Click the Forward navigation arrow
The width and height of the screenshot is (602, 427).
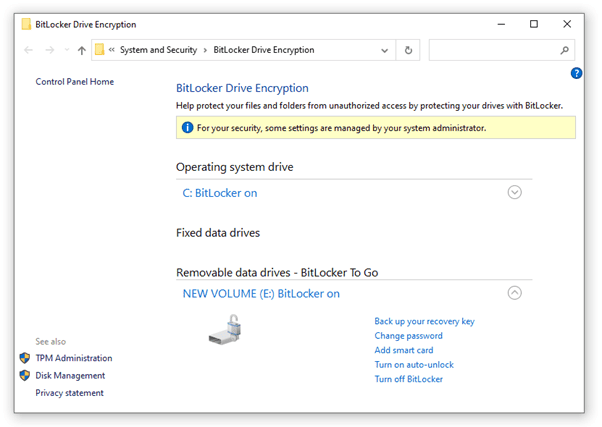point(50,50)
